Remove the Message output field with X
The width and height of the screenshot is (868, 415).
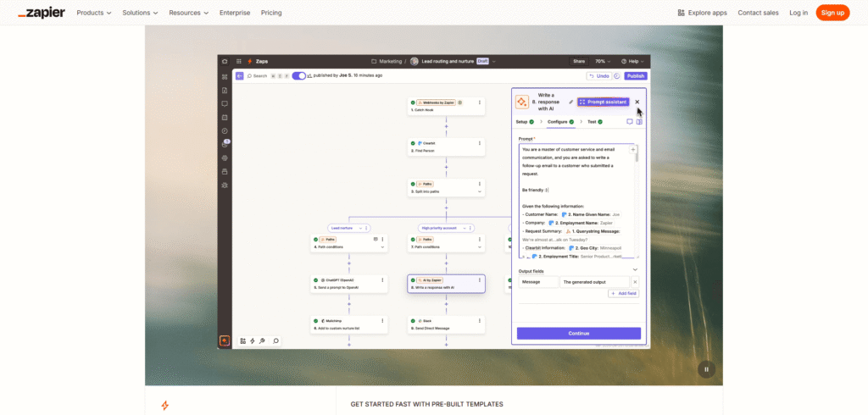click(635, 282)
